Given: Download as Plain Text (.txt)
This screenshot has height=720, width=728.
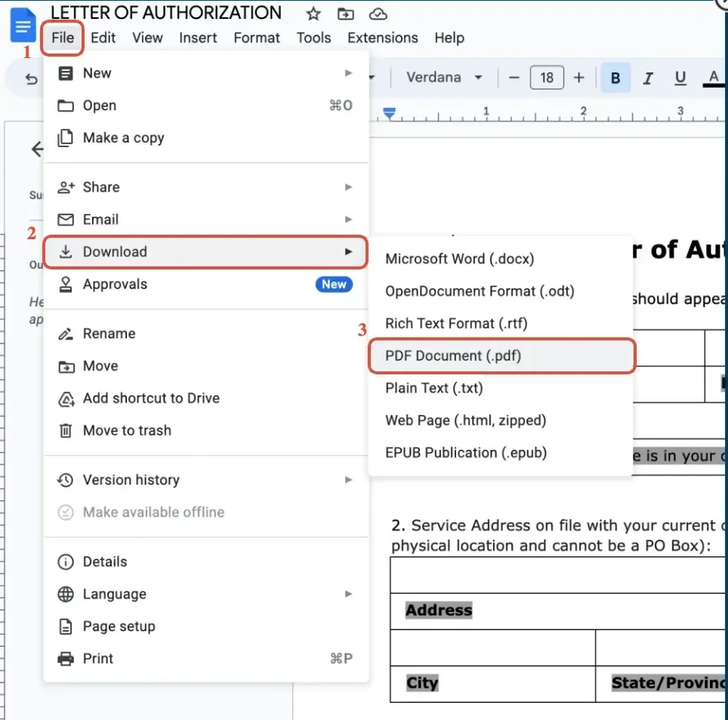Looking at the screenshot, I should [501, 388].
